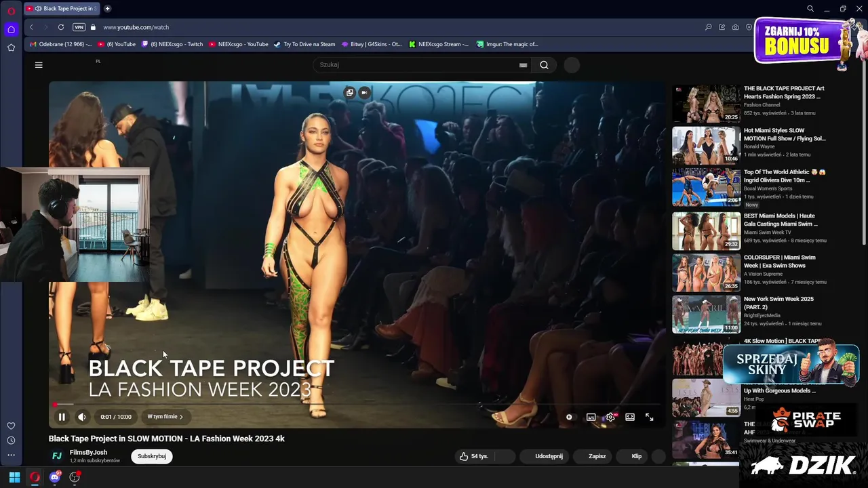
Task: Open Odebrane Gmail bookmark
Action: [x=60, y=44]
